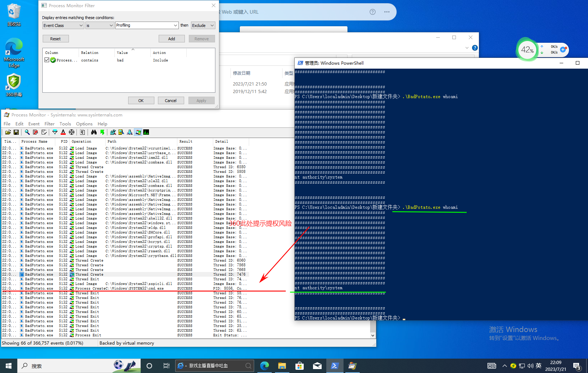Toggle Show Network Activity icon
The image size is (588, 373).
130,132
